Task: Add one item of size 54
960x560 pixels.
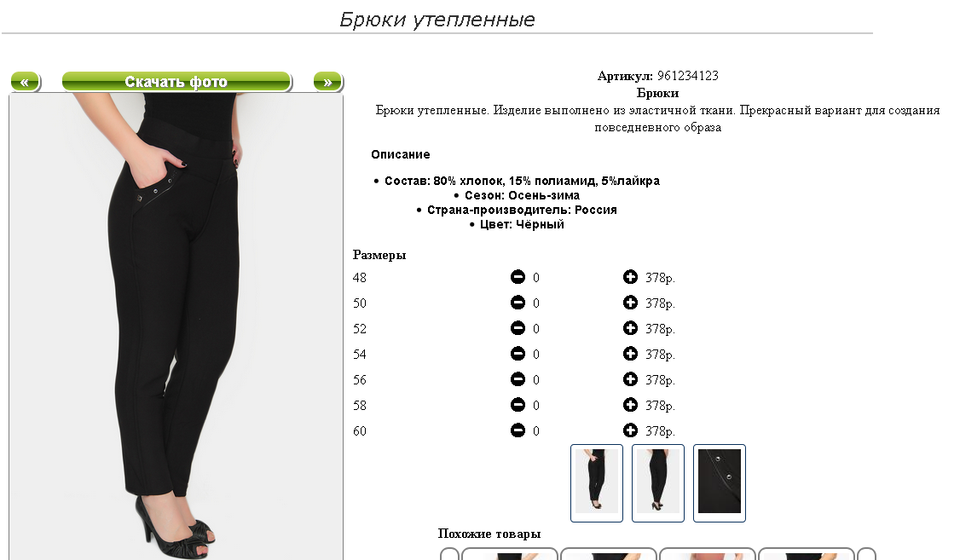Action: [630, 354]
